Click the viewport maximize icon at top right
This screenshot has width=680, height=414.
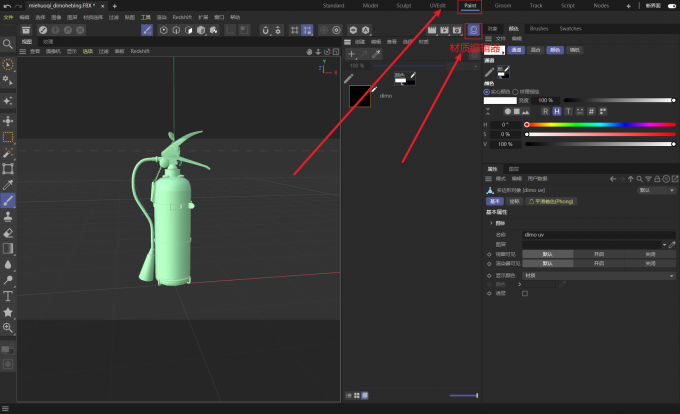(x=336, y=52)
